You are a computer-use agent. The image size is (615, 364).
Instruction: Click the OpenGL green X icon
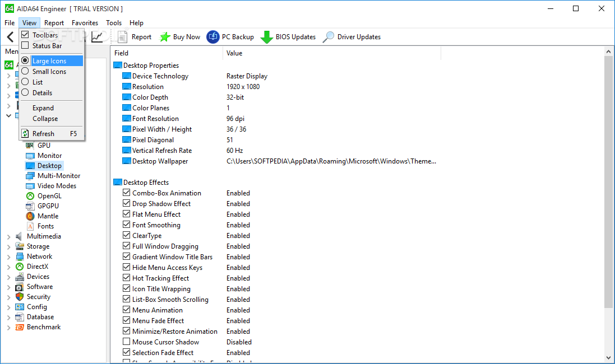tap(30, 196)
